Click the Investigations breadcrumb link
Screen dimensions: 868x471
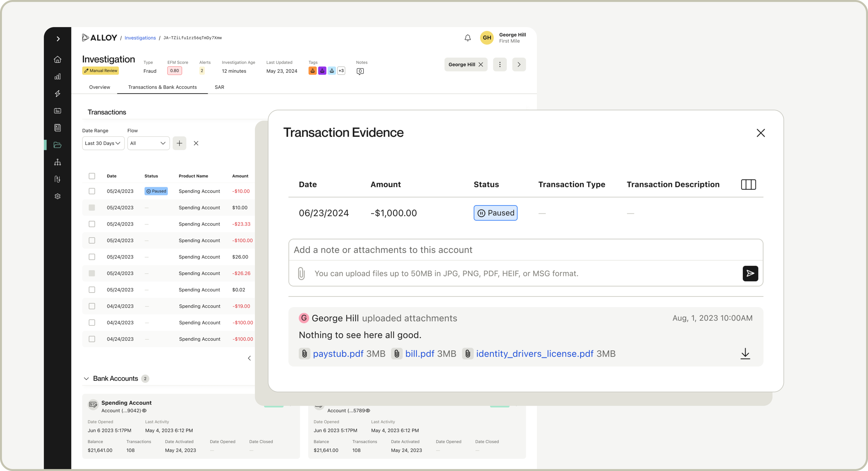[x=140, y=38]
